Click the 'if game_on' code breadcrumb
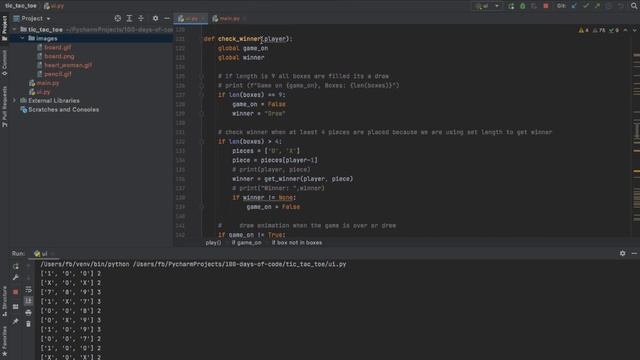This screenshot has width=640, height=360. coord(247,243)
